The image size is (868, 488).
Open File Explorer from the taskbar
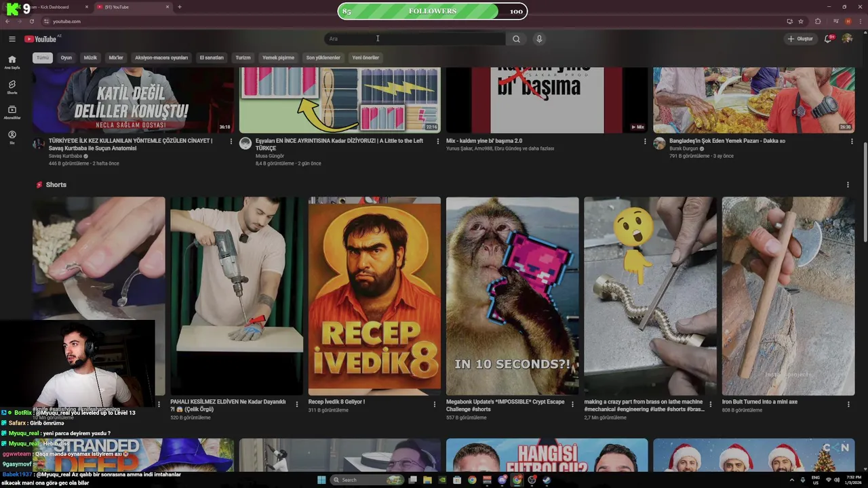point(427,480)
